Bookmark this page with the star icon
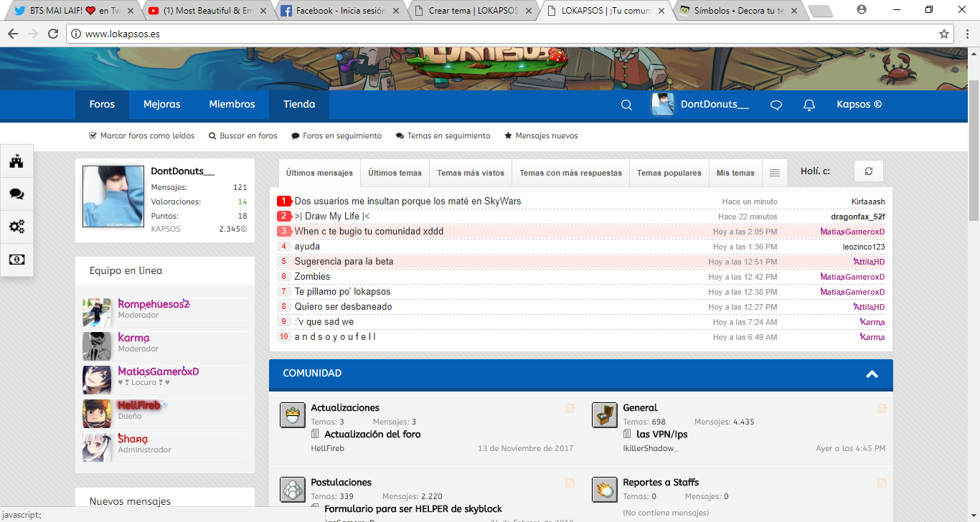Viewport: 980px width, 522px height. coord(944,34)
